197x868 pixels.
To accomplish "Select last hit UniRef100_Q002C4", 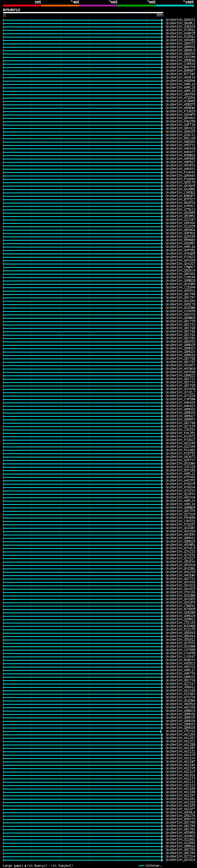I will pos(180,860).
